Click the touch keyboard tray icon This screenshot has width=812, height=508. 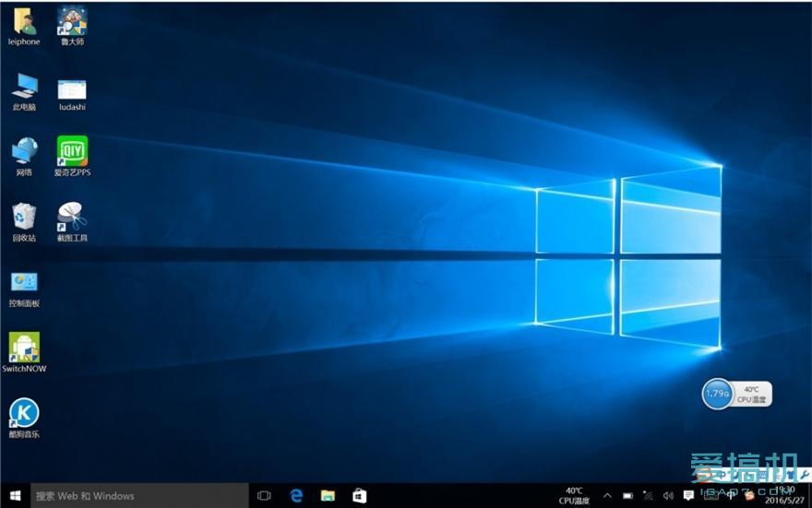[710, 496]
